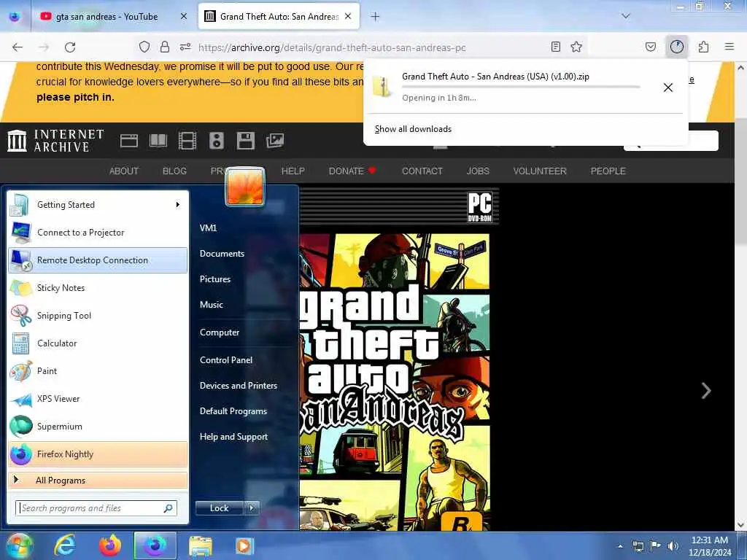Viewport: 747px width, 560px height.
Task: Save page to Pocket icon
Action: (x=651, y=47)
